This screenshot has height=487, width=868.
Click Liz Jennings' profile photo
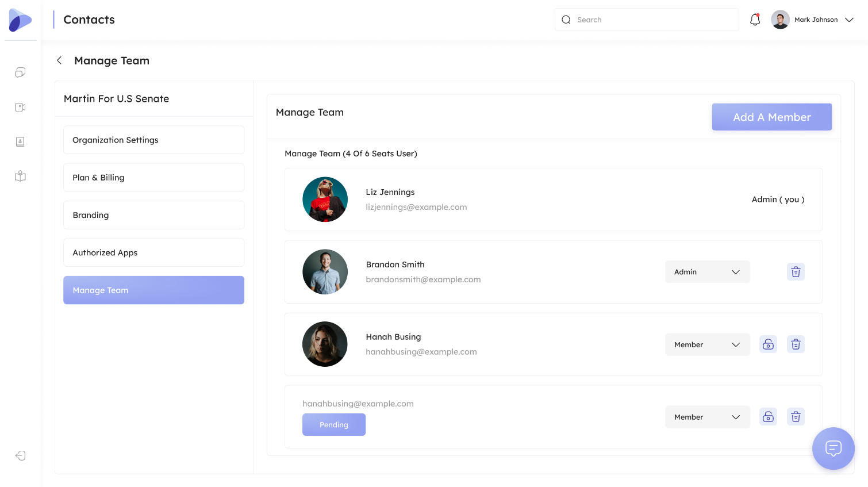tap(325, 200)
